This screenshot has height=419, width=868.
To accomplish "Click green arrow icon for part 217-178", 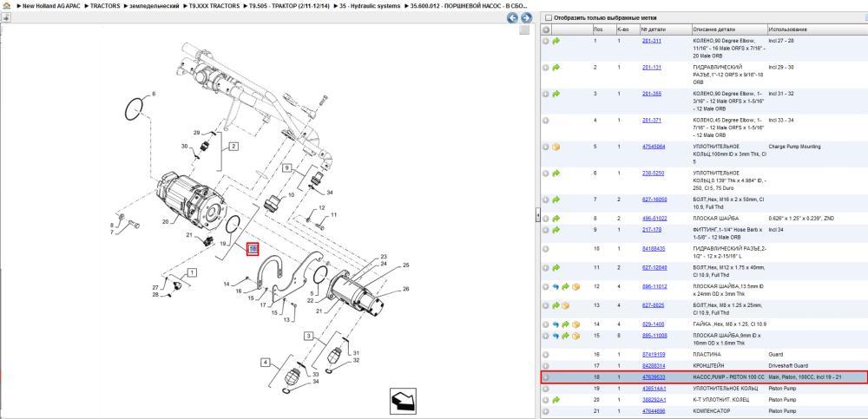I will point(556,230).
